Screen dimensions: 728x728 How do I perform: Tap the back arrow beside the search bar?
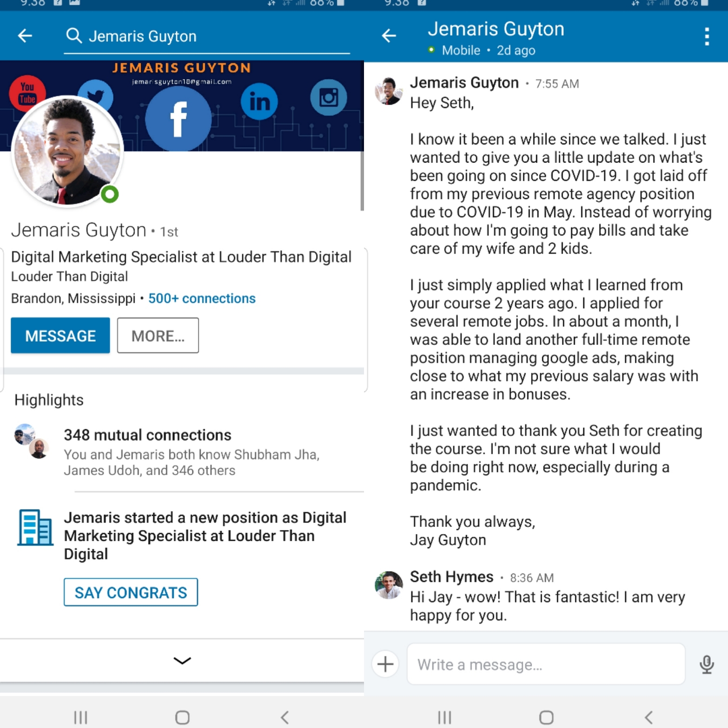coord(25,36)
